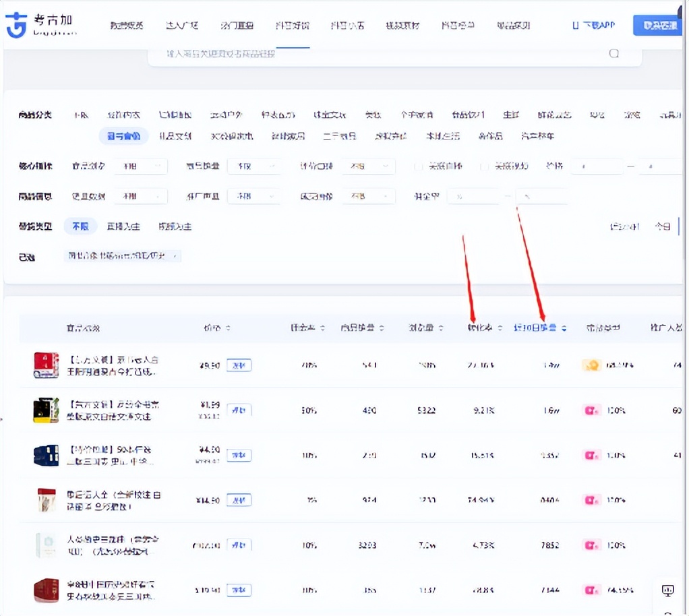Click coupon tag in the ¥14.90 row
Image resolution: width=689 pixels, height=616 pixels.
(x=239, y=500)
